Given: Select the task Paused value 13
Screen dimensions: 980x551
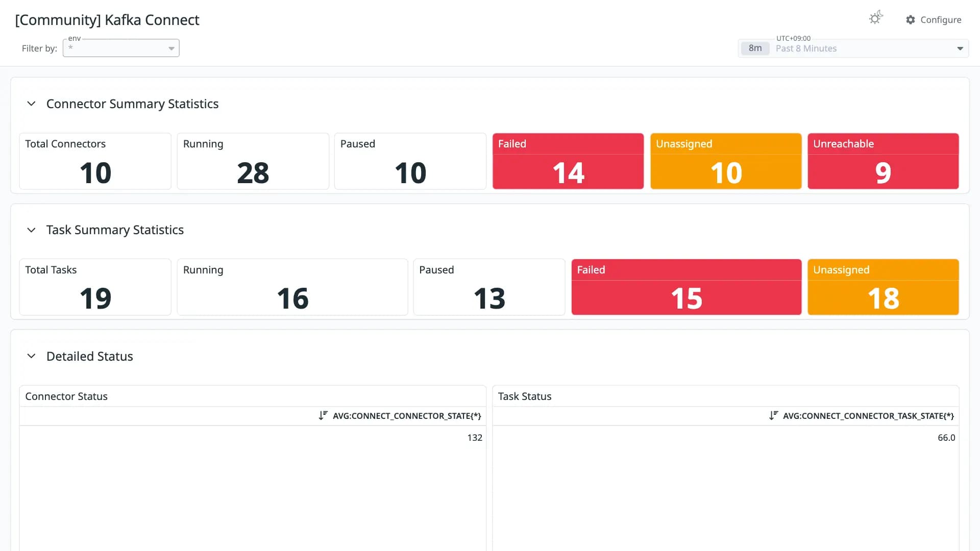Looking at the screenshot, I should (x=489, y=298).
